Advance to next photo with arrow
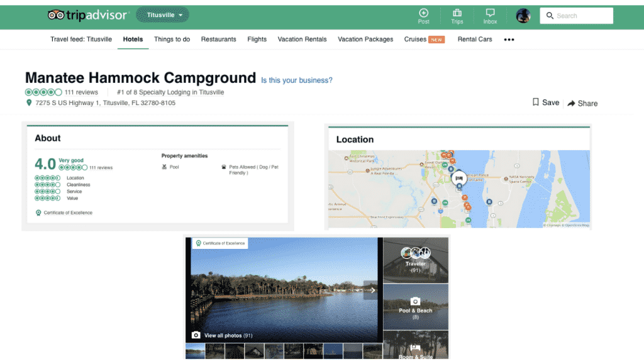644x362 pixels. [x=372, y=290]
